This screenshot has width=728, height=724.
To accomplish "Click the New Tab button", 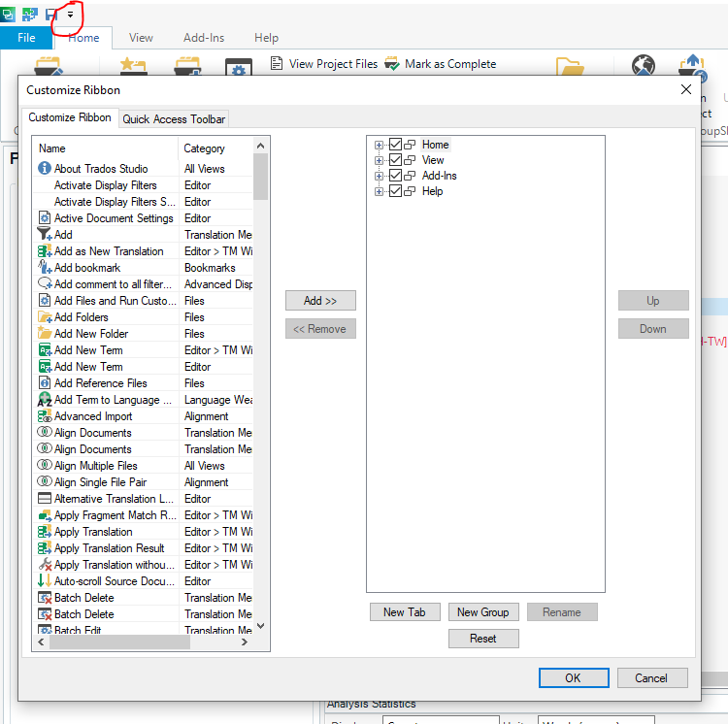I will pyautogui.click(x=405, y=612).
